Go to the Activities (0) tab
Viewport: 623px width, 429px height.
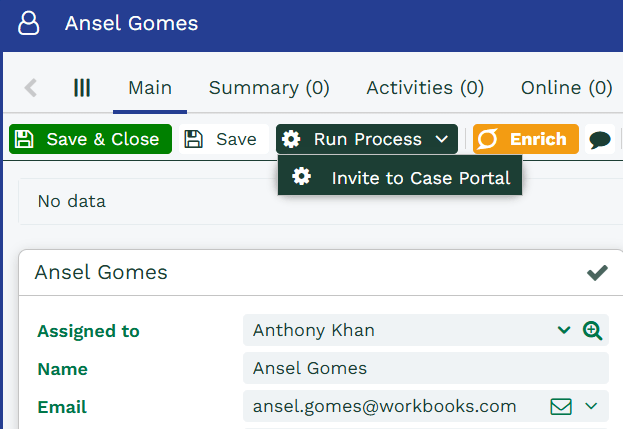[x=425, y=88]
